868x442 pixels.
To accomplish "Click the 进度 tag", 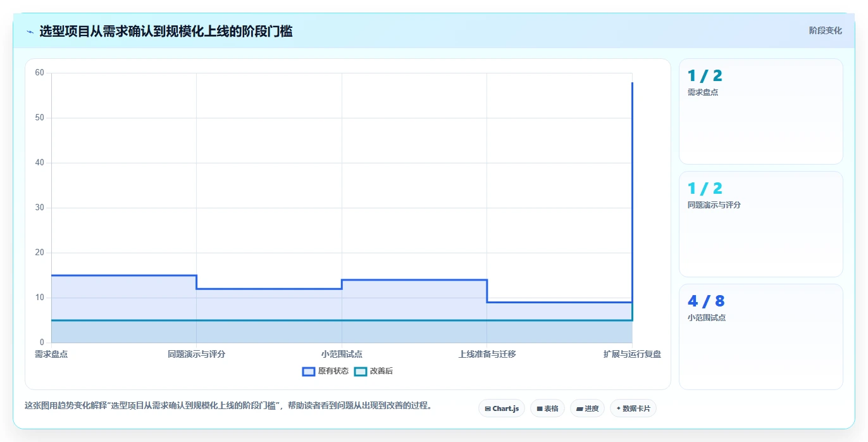I will click(x=587, y=408).
